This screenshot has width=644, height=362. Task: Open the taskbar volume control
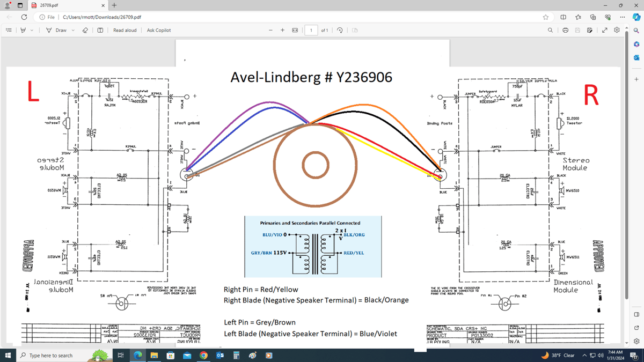[600, 356]
